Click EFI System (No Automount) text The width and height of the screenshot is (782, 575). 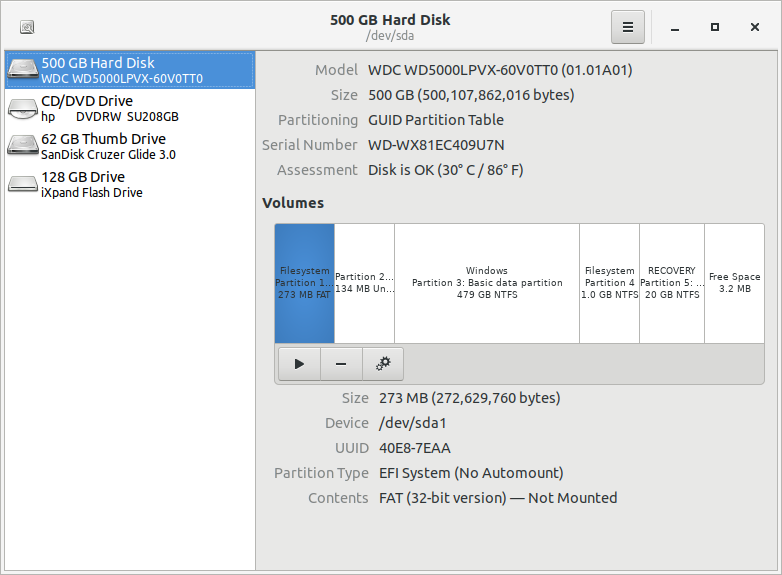(x=471, y=473)
